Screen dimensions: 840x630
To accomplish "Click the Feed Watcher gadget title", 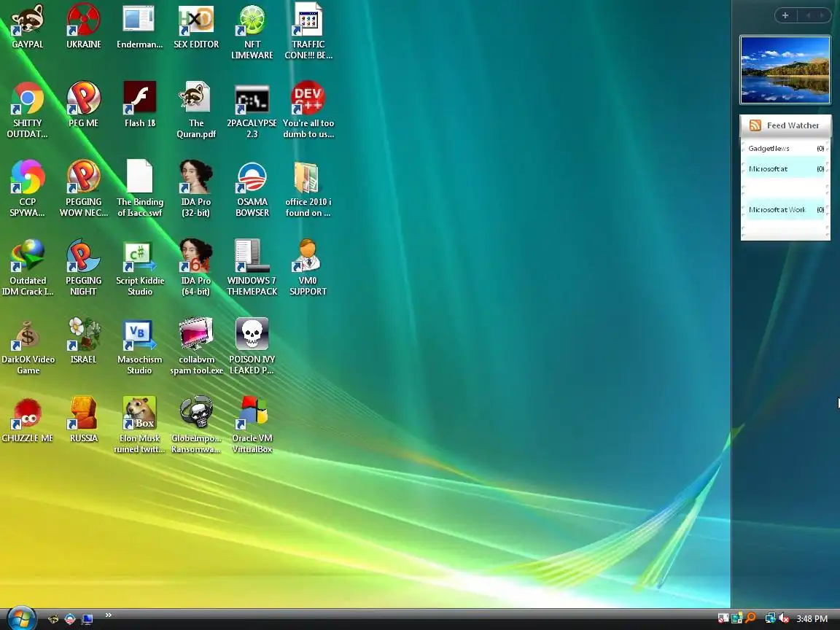I will [x=793, y=125].
